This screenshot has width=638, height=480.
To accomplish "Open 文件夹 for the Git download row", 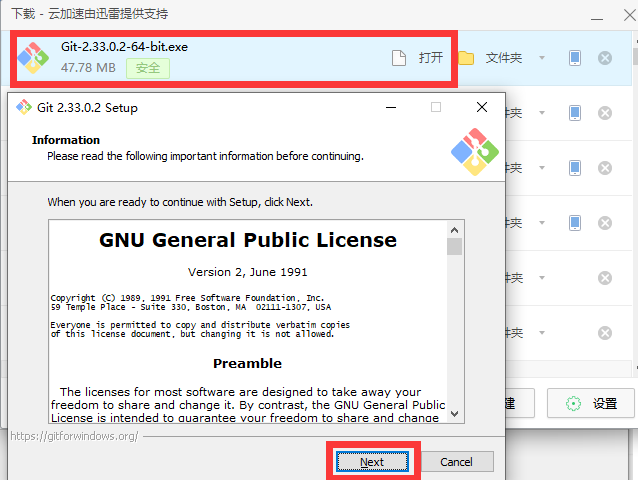I will point(503,58).
